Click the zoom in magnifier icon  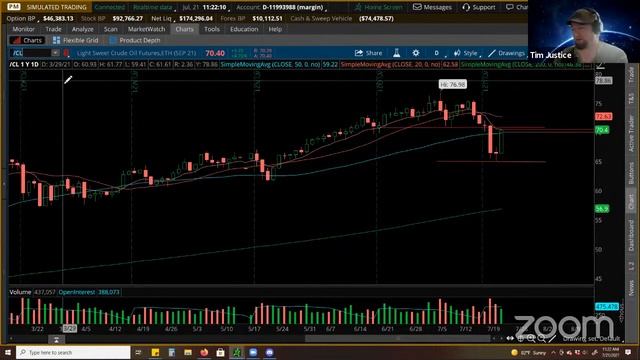point(531,338)
